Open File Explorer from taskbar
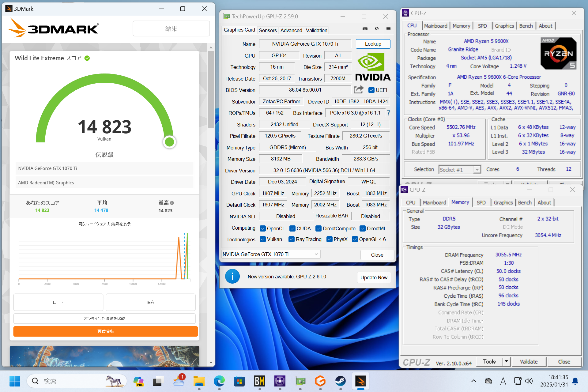 coord(199,381)
